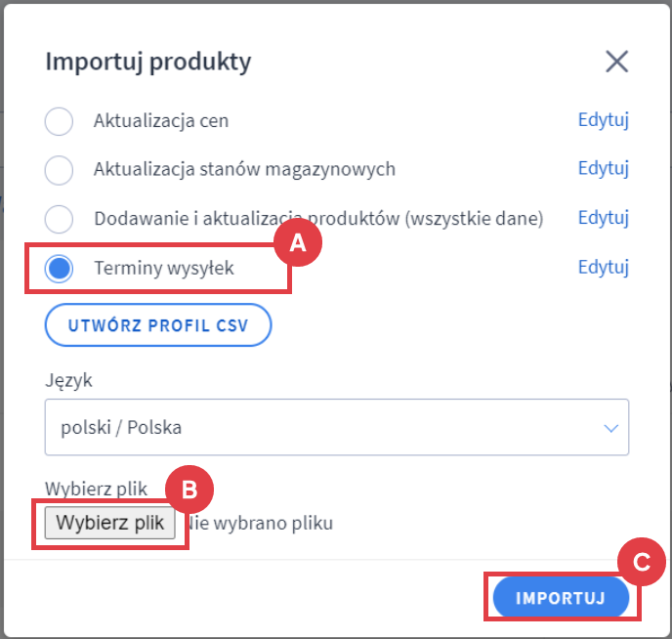The width and height of the screenshot is (672, 639).
Task: Select Dodawanie i aktualizacja produktów radio
Action: pos(60,218)
